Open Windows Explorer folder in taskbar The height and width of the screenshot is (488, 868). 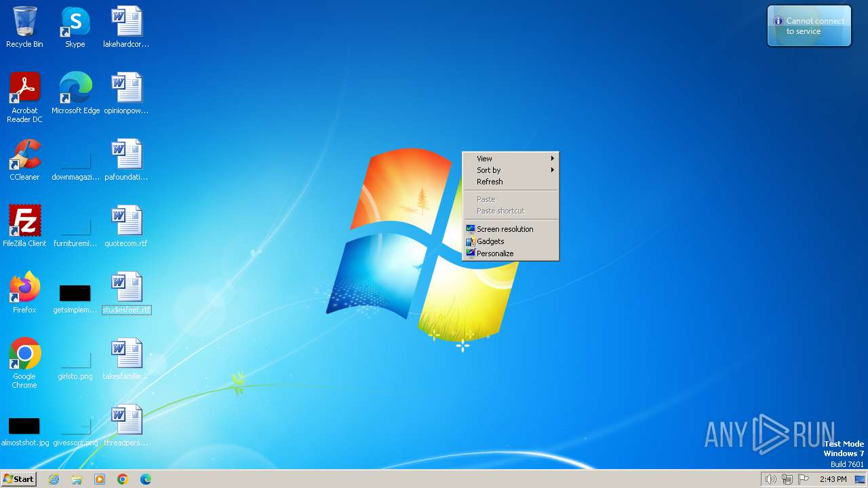coord(77,479)
